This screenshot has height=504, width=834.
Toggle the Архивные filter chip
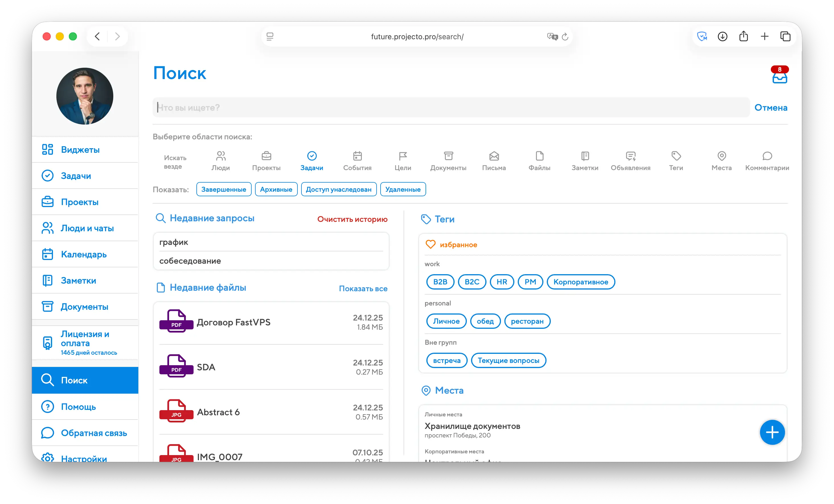click(276, 189)
